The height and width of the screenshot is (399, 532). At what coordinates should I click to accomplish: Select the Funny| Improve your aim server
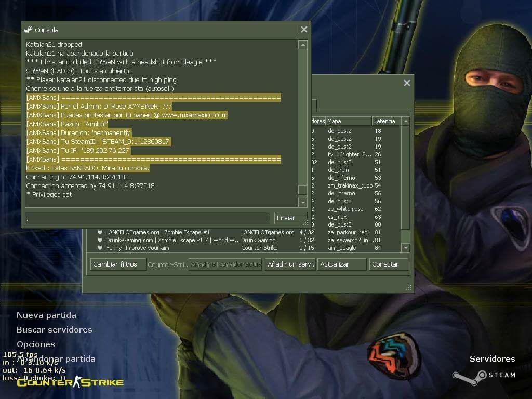coord(137,248)
